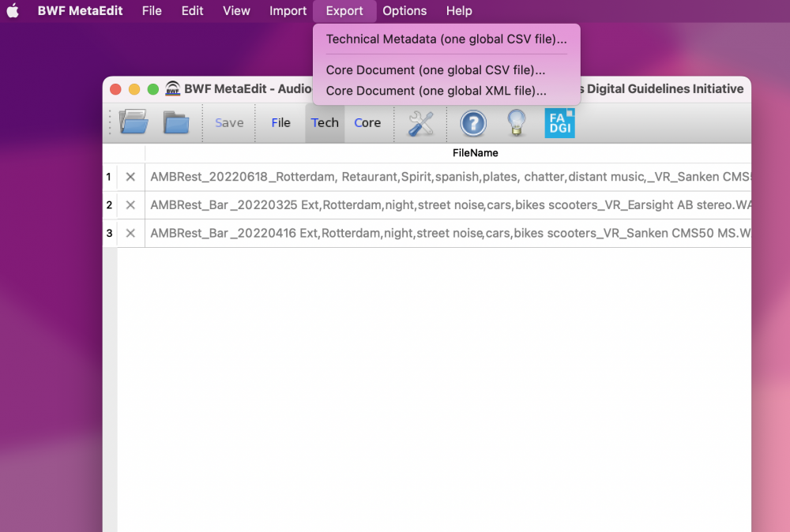Open the Edit menu
790x532 pixels.
[x=192, y=10]
